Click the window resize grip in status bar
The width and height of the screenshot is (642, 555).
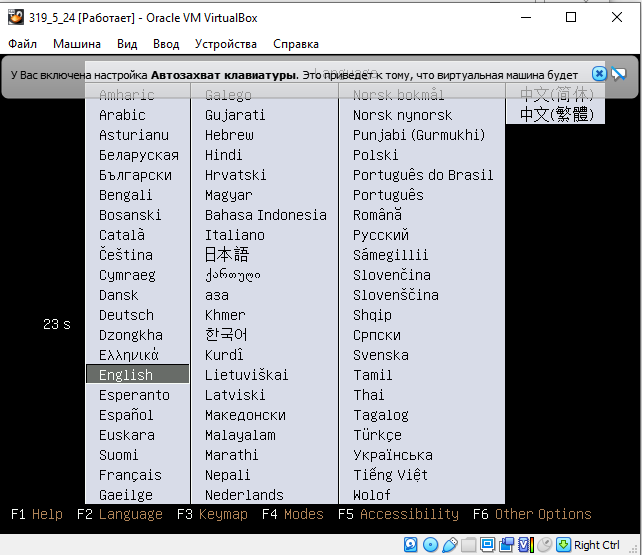click(633, 548)
